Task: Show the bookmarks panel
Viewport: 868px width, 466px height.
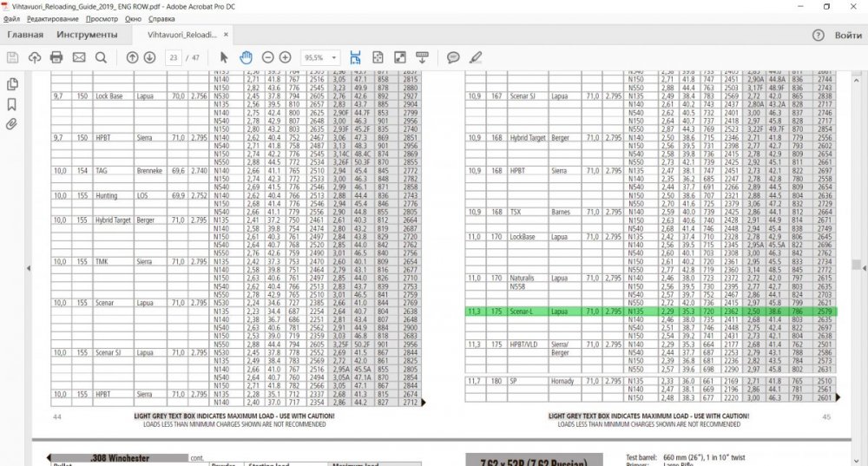Action: point(12,104)
